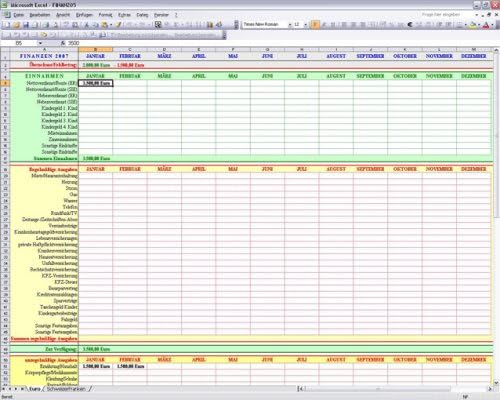Click the Excel workbook icon in menu bar

(x=6, y=15)
